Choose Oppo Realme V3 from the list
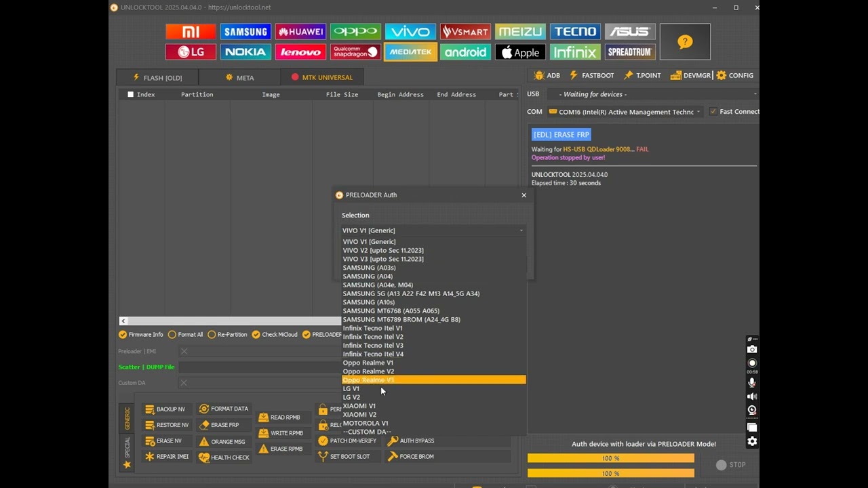The height and width of the screenshot is (488, 868). (x=434, y=380)
